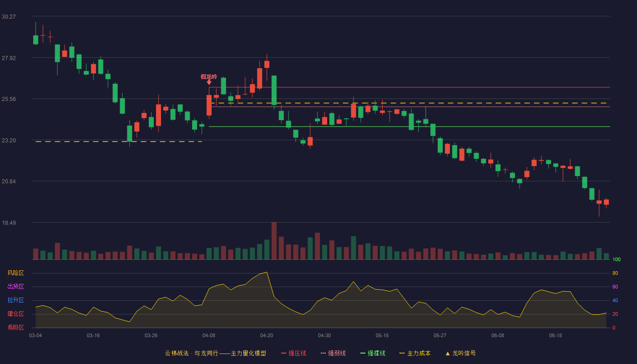Click the solid green 强撑线 support line
Screen dimensions: 637x364
click(409, 126)
